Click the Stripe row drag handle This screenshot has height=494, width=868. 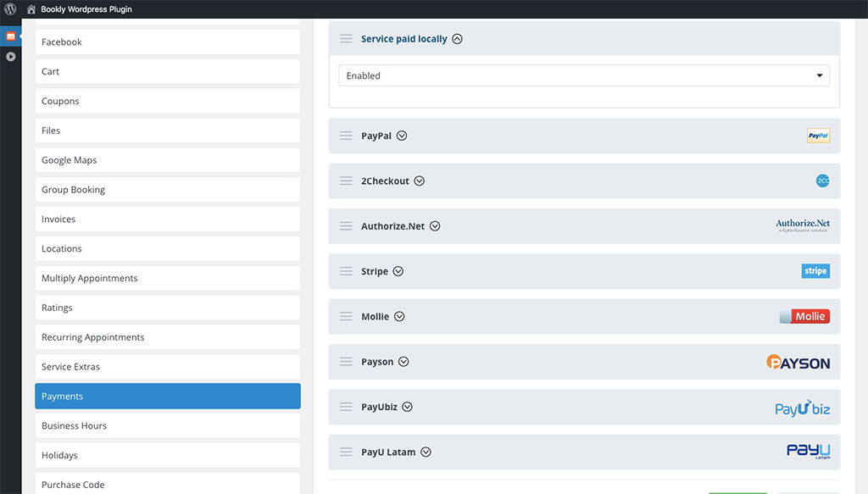(x=346, y=271)
